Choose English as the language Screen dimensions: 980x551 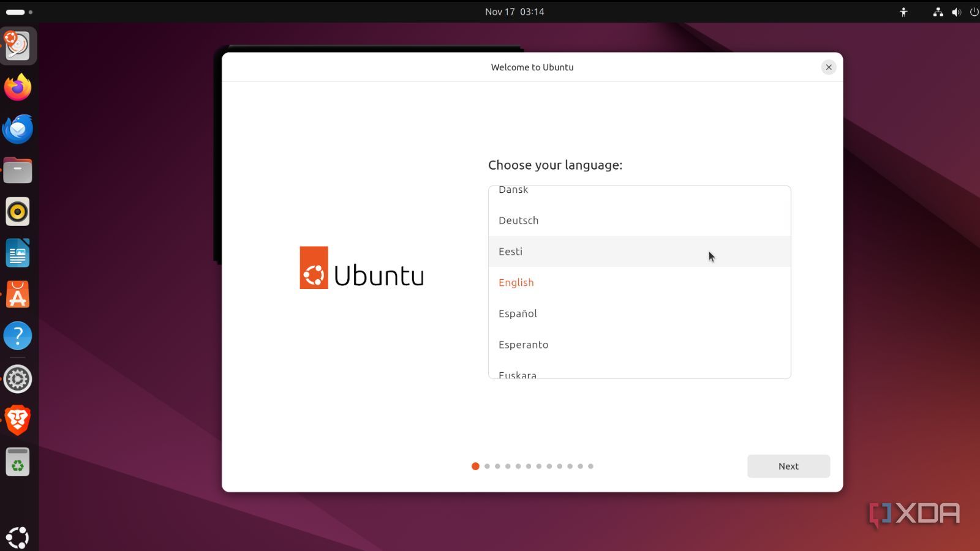click(639, 282)
